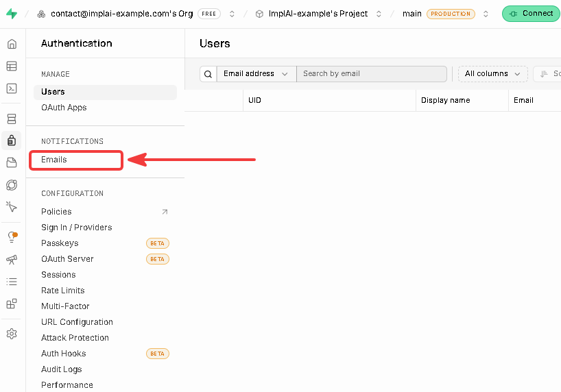
Task: Open the Table Editor sidebar icon
Action: 12,66
